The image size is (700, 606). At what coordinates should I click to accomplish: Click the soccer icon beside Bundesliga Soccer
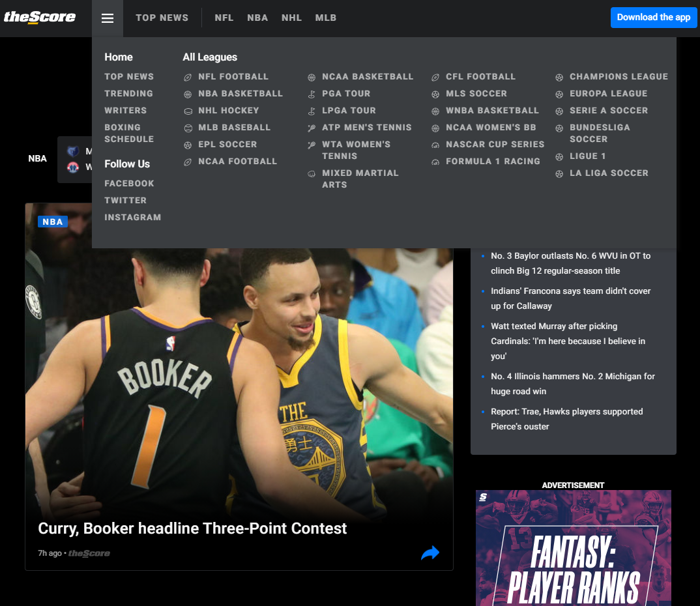click(x=559, y=128)
